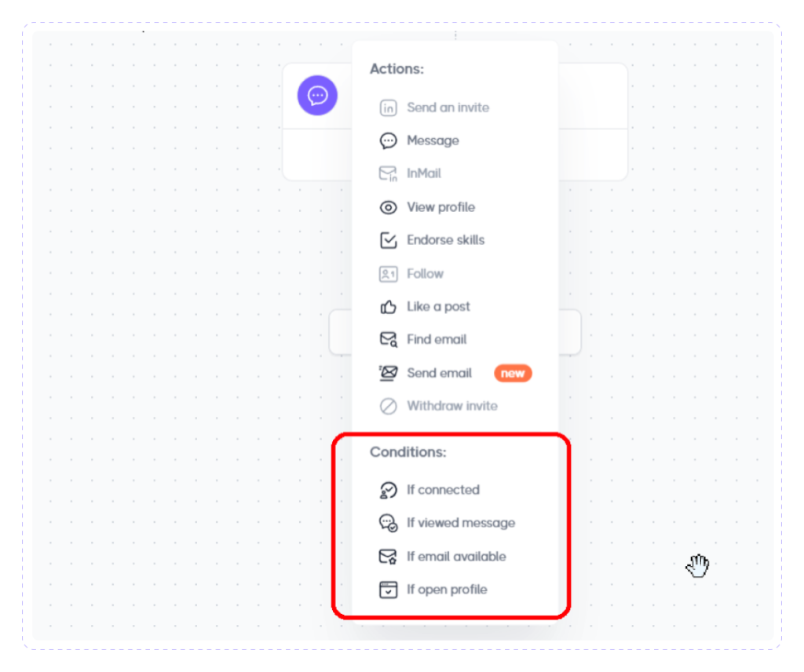Click the Find email search icon

point(388,340)
